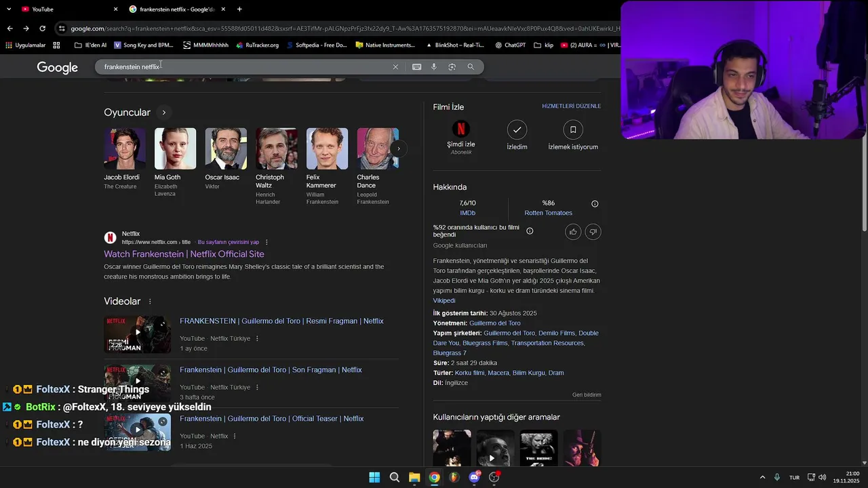Reload the page with the refresh icon
Image resolution: width=868 pixels, height=488 pixels.
[42, 28]
